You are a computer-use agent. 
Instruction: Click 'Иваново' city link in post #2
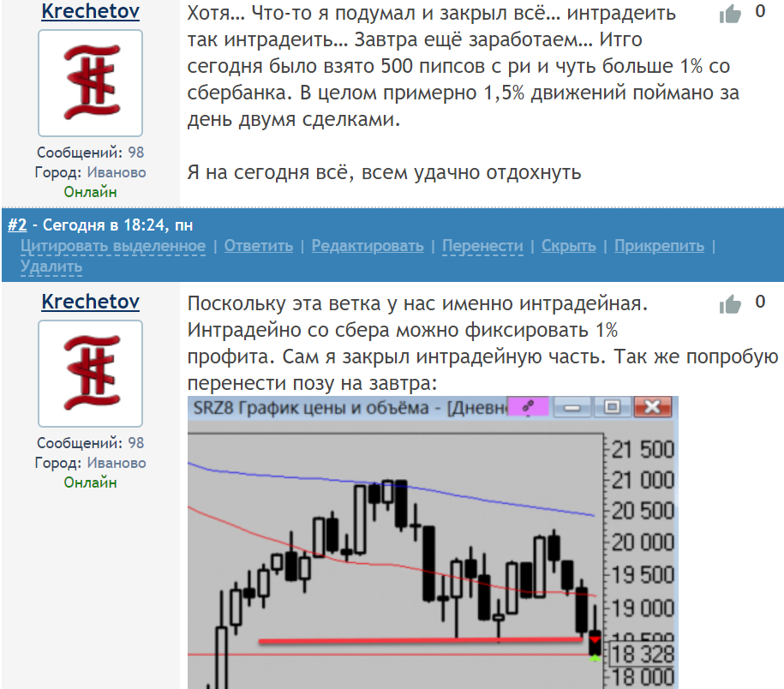(x=117, y=463)
